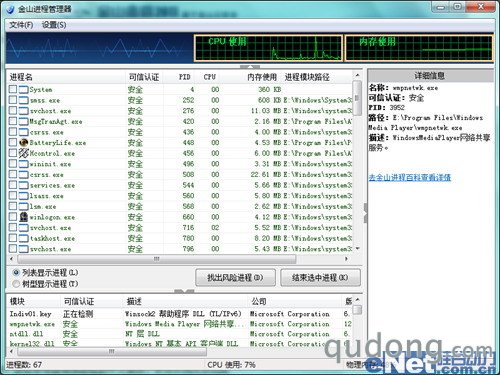This screenshot has height=375, width=500.
Task: Click the Kingsoft shield icon in title bar
Action: coord(10,9)
